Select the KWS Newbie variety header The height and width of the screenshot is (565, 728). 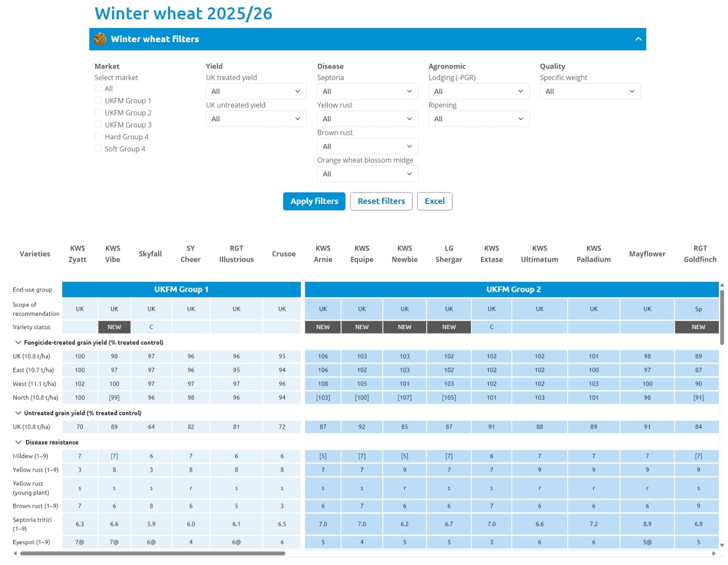405,254
